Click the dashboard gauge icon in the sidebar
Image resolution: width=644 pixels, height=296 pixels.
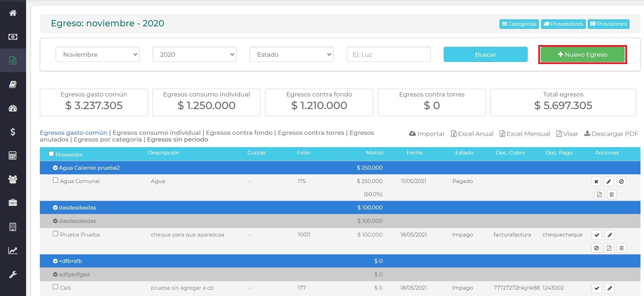coord(13,108)
